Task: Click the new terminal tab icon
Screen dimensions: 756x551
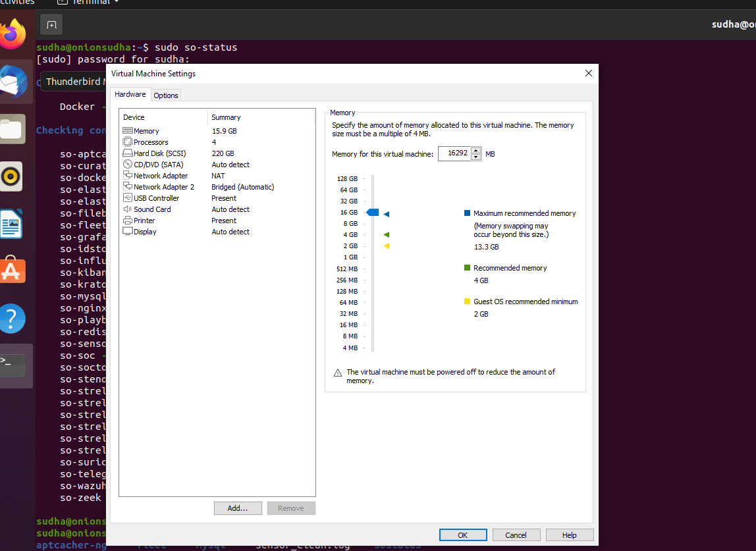Action: click(x=51, y=24)
